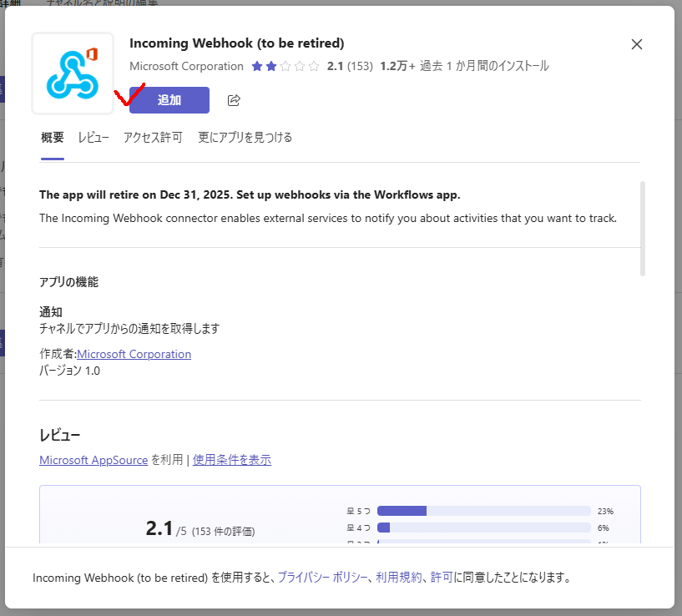
Task: Click the Incoming Webhook app logo
Action: click(x=73, y=73)
